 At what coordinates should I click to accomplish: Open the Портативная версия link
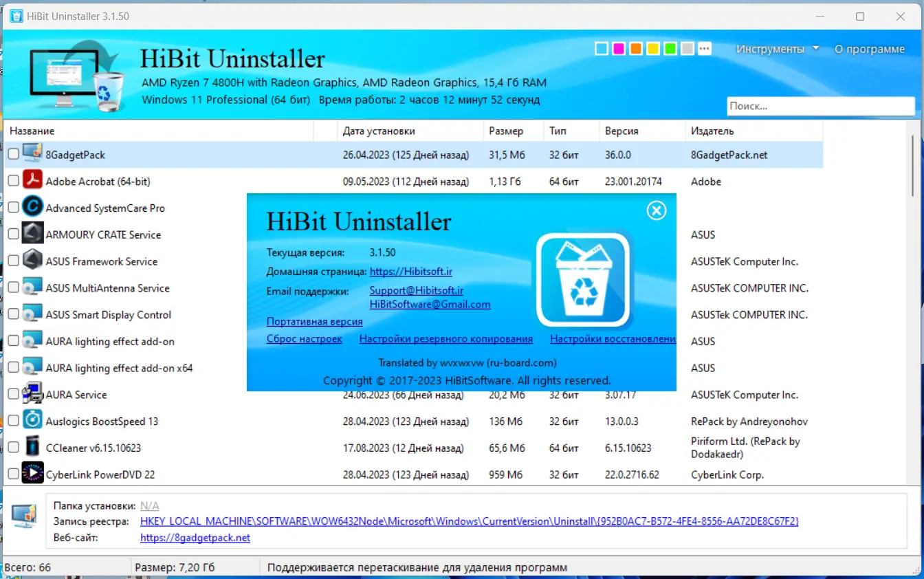[x=314, y=321]
